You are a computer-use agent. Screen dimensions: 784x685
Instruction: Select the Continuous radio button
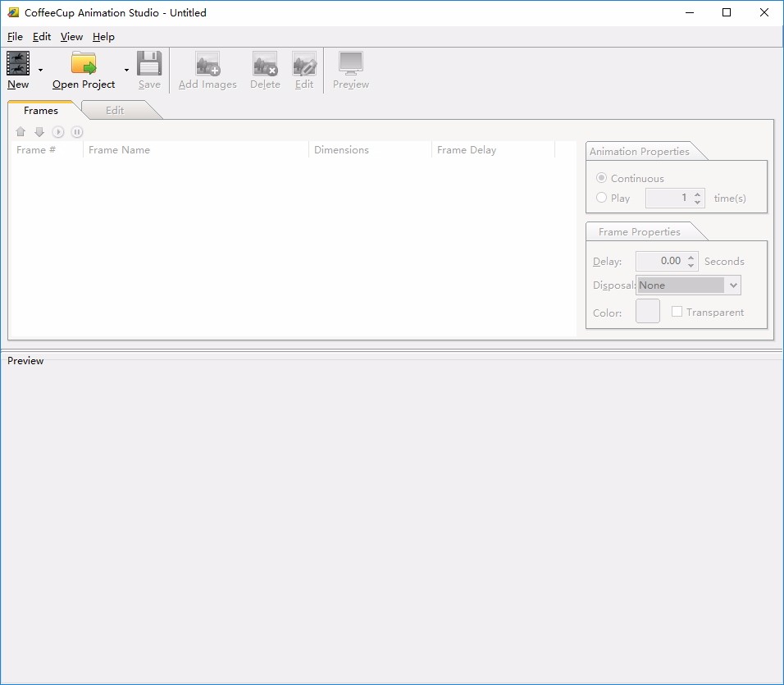601,178
